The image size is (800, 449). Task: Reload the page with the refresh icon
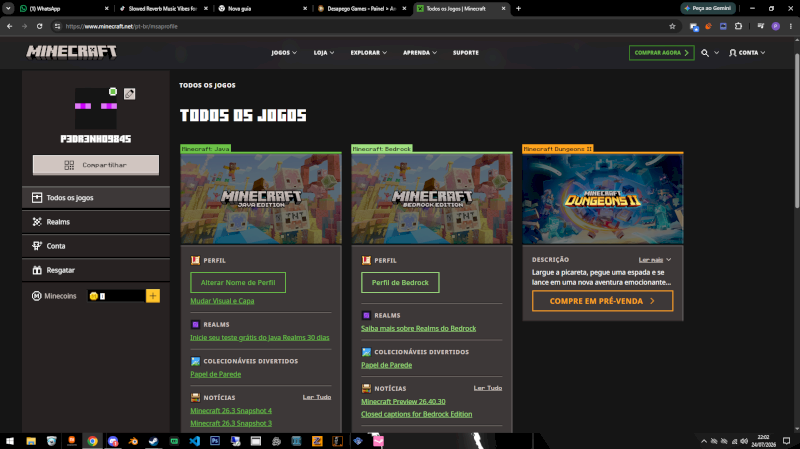coord(39,27)
